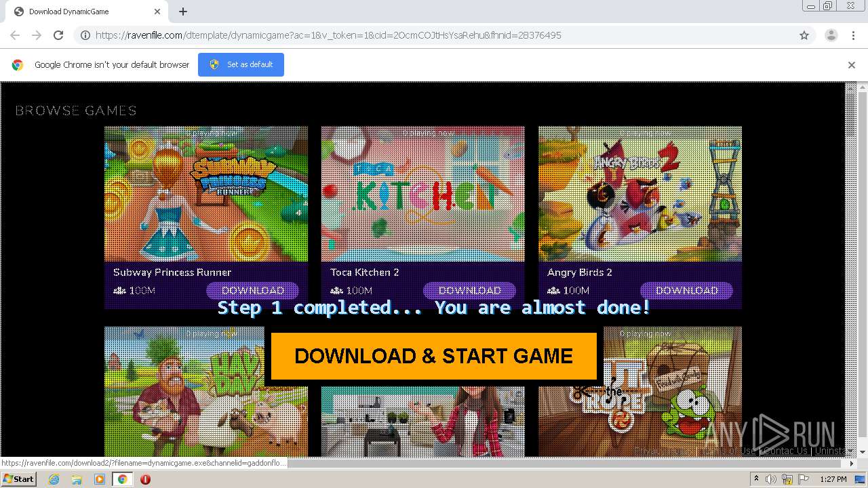
Task: Open the red stop-sign taskbar icon
Action: click(x=145, y=479)
